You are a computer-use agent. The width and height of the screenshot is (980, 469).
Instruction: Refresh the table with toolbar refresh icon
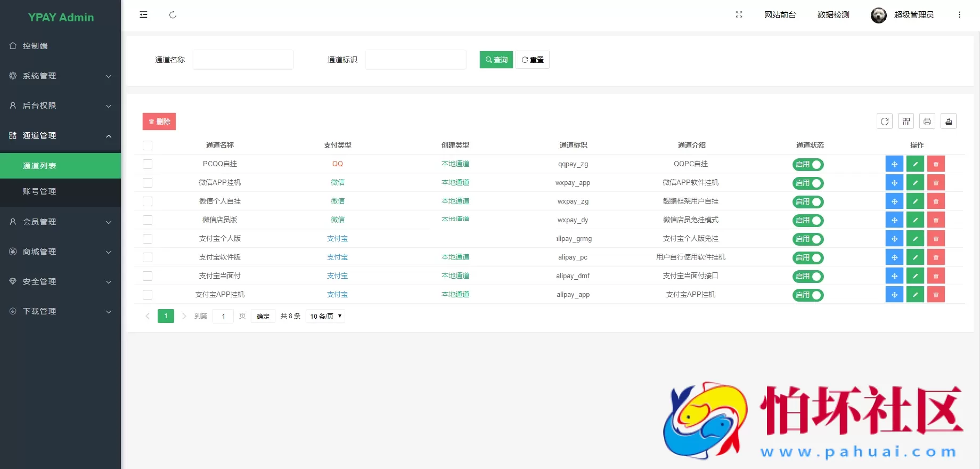click(885, 122)
